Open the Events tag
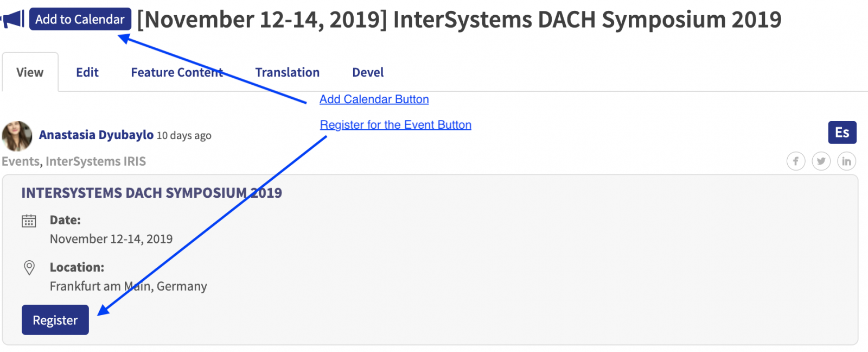Viewport: 868px width, 352px height. 21,161
